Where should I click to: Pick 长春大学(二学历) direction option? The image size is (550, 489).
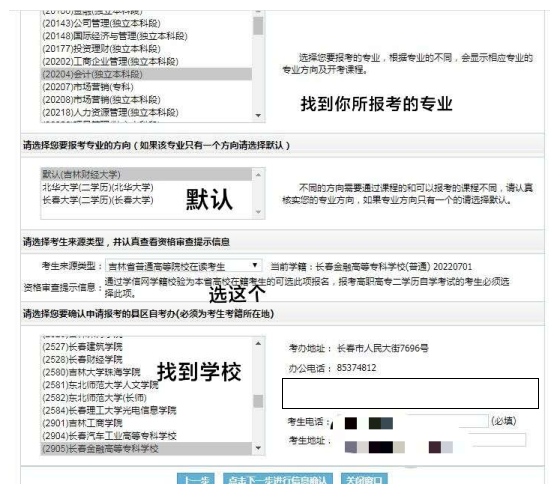pos(147,200)
